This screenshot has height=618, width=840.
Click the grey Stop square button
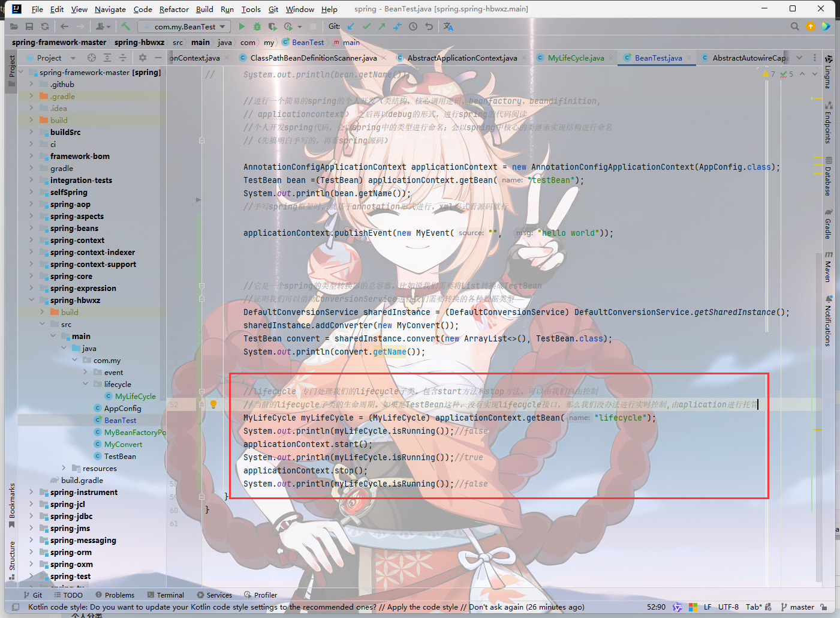tap(313, 26)
